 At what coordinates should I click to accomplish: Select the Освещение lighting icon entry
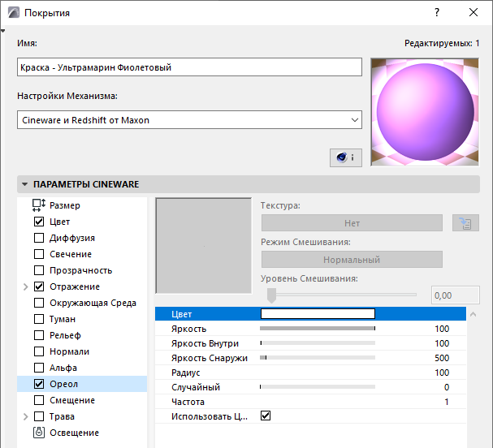pos(39,433)
